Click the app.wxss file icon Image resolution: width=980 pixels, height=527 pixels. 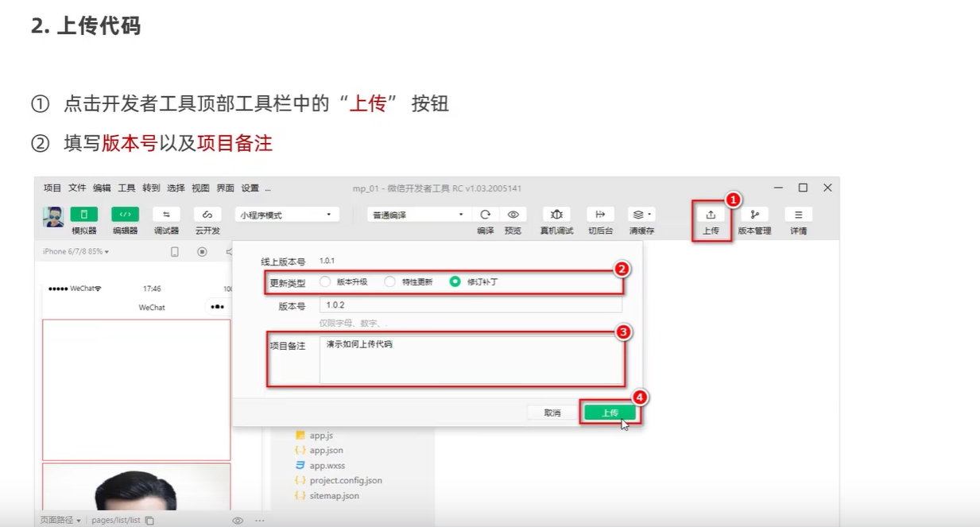click(300, 466)
